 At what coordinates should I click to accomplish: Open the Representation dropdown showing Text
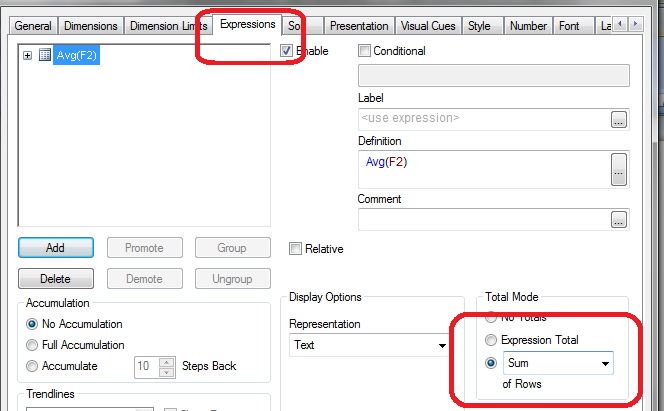369,345
